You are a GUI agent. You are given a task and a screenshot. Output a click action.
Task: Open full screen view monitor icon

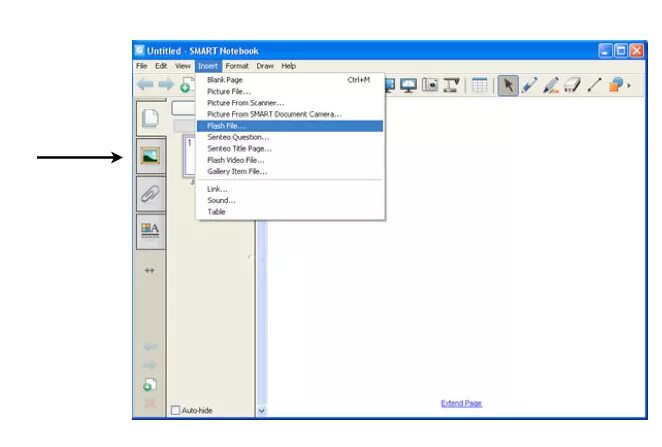pos(409,85)
